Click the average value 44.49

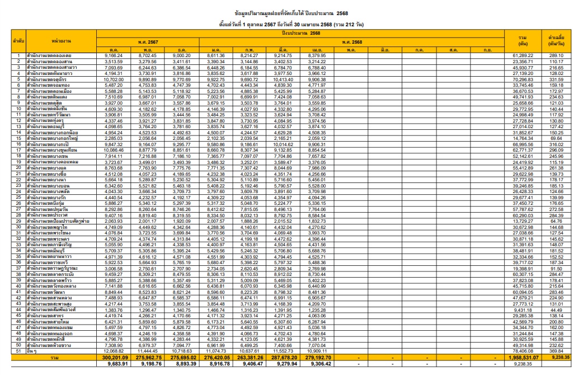(557, 310)
